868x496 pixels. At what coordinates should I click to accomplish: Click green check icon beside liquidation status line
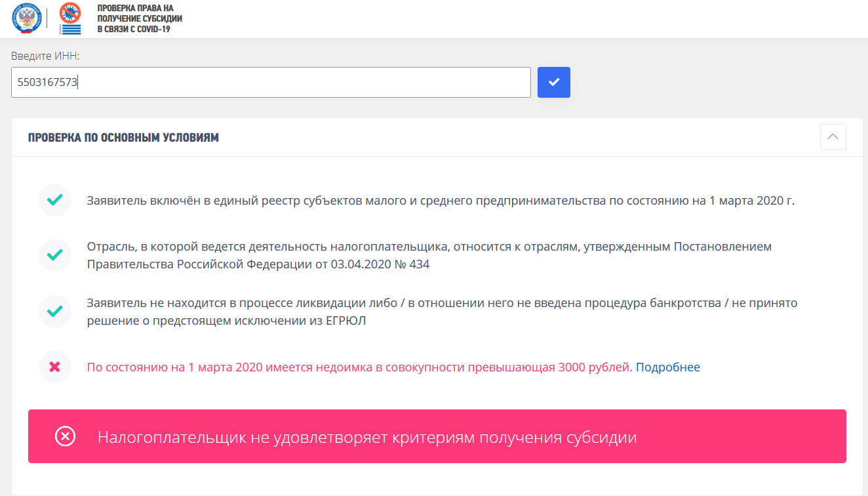click(55, 312)
